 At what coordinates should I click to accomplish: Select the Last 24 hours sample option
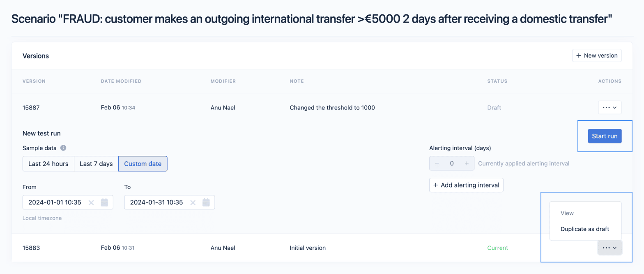48,163
